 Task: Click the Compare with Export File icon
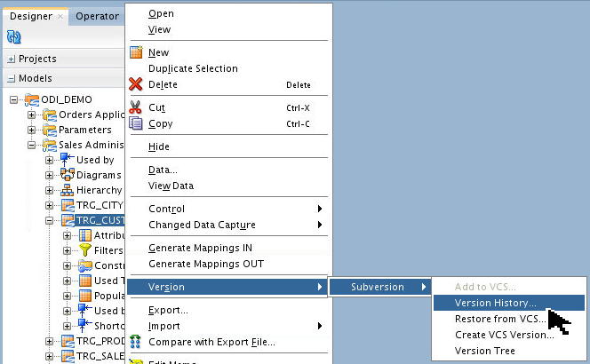pos(136,342)
